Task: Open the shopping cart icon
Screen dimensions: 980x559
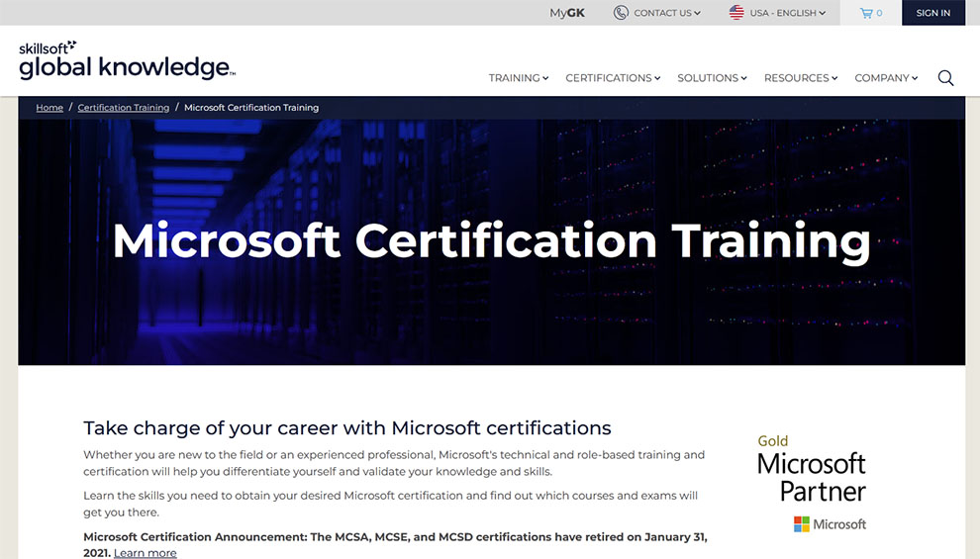Action: [866, 13]
